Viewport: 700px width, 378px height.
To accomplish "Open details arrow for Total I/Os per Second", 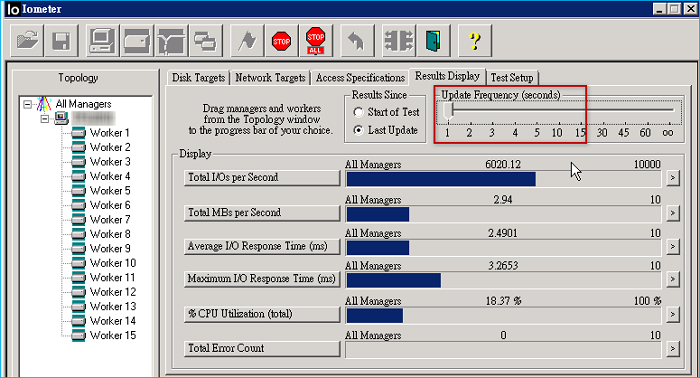I will [673, 178].
